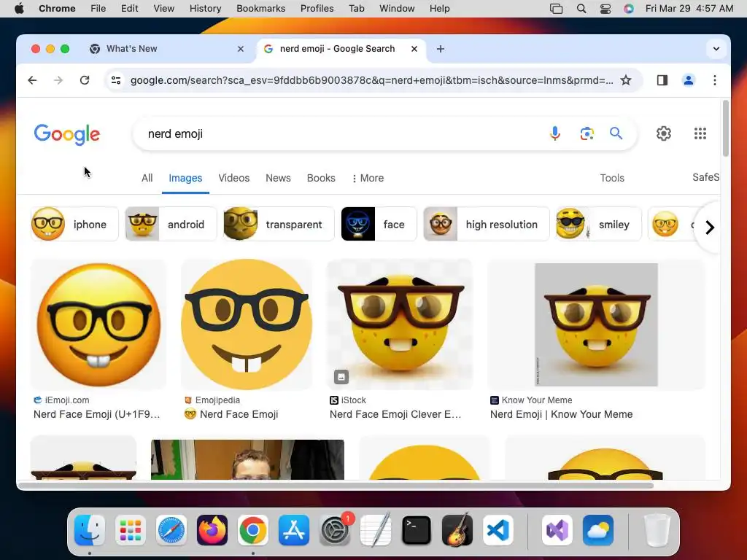
Task: Open the Emojipedia Nerd Face Emoji link
Action: click(231, 414)
